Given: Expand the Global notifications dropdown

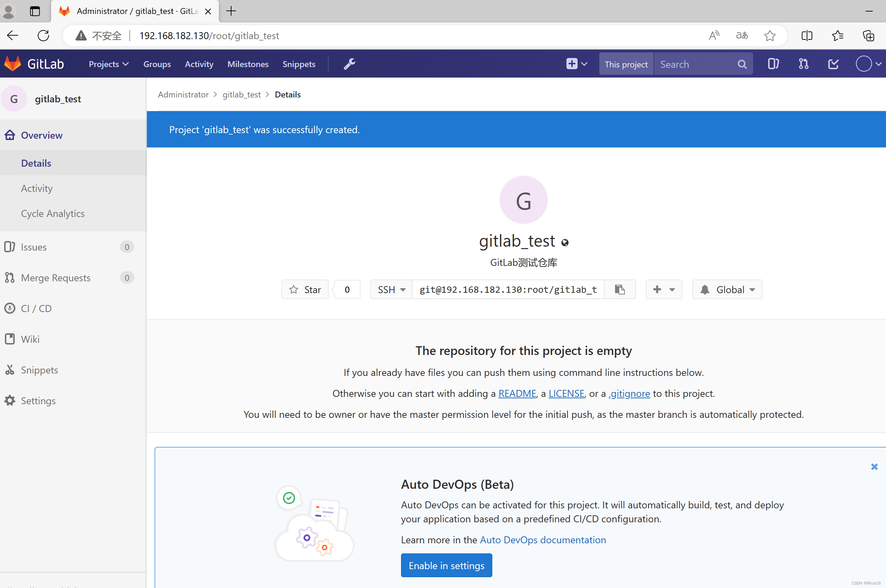Looking at the screenshot, I should (x=727, y=289).
